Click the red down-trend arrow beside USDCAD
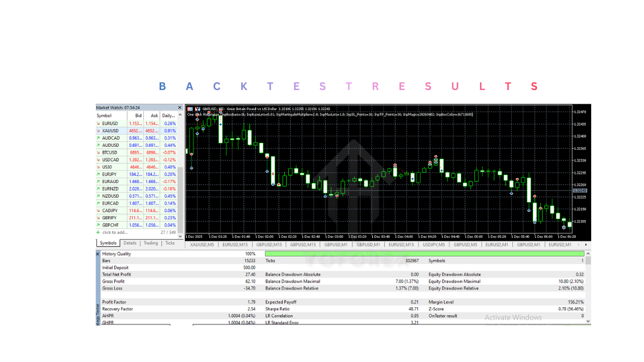 tap(99, 159)
